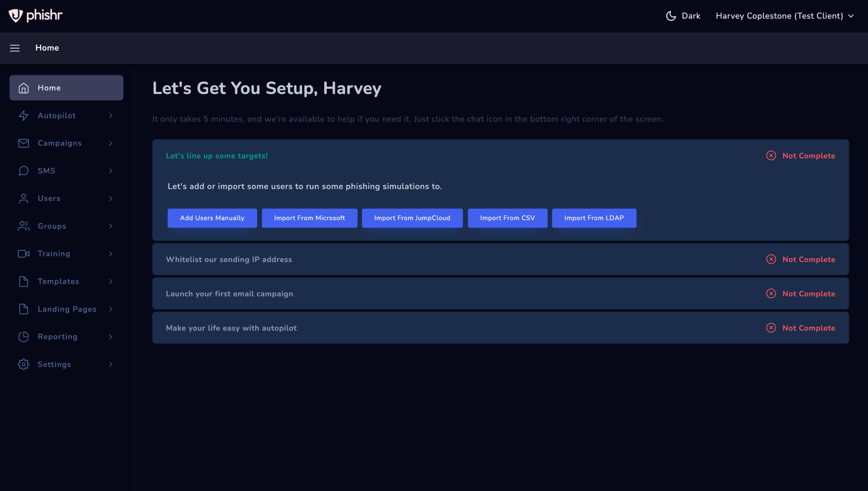The width and height of the screenshot is (868, 491).
Task: Open Landing Pages menu item
Action: click(67, 309)
